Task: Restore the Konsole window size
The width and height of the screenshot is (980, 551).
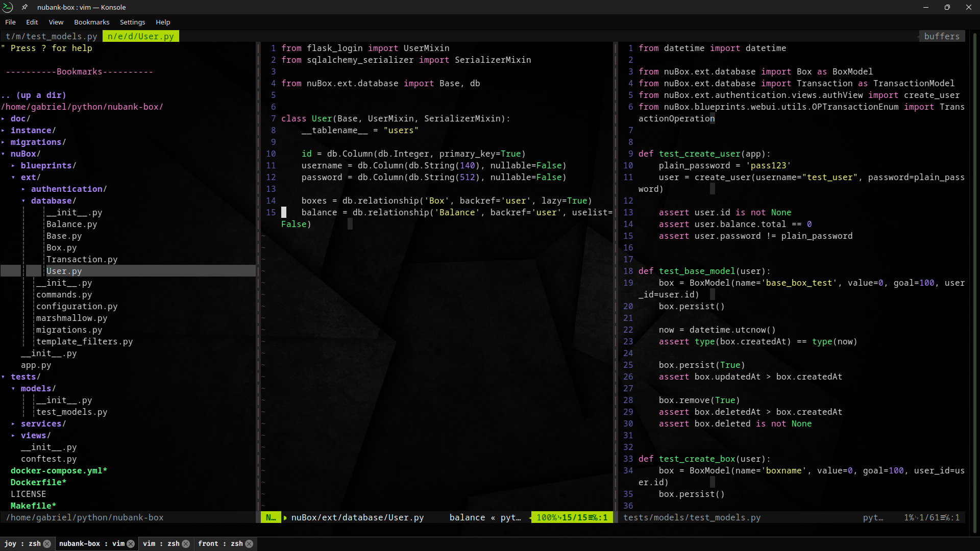Action: click(947, 7)
